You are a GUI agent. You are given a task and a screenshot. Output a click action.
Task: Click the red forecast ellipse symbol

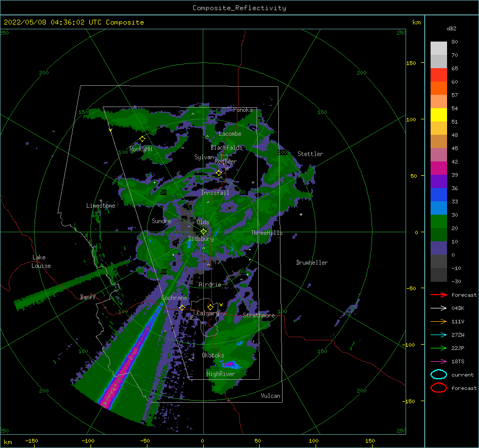[439, 388]
